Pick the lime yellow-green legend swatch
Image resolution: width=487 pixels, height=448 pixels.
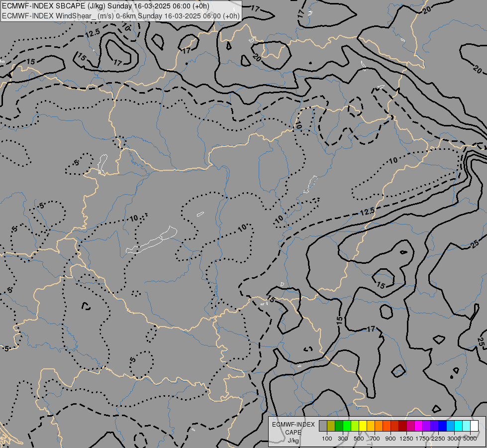click(x=355, y=426)
